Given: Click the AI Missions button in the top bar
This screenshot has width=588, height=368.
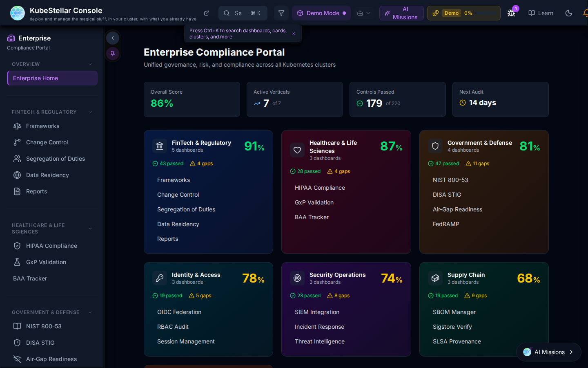Looking at the screenshot, I should [401, 13].
